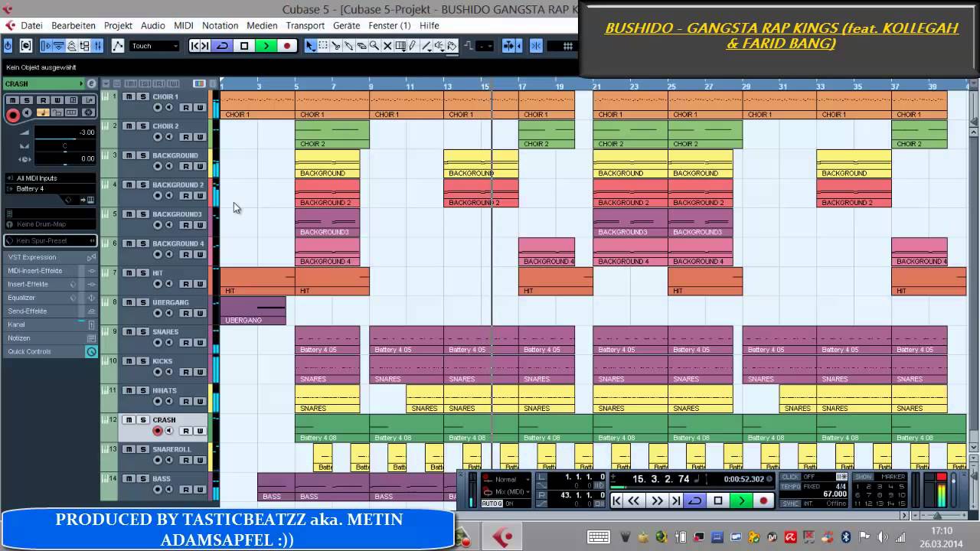This screenshot has width=980, height=551.
Task: Select the Object Selection arrow tool
Action: coord(310,46)
